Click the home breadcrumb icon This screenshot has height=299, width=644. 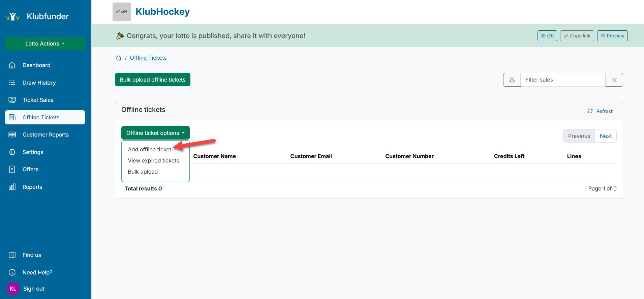click(x=119, y=58)
